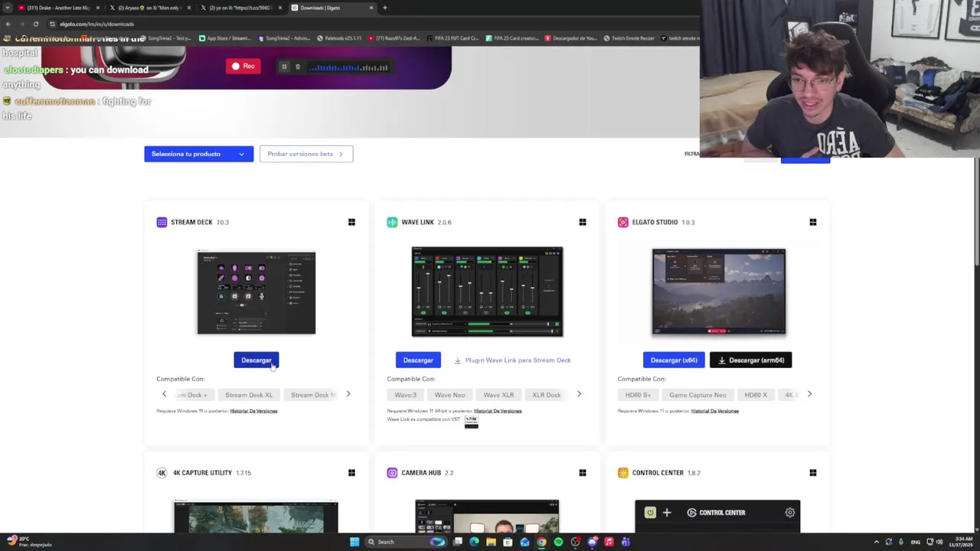
Task: Open Spotify from the taskbar
Action: click(558, 542)
